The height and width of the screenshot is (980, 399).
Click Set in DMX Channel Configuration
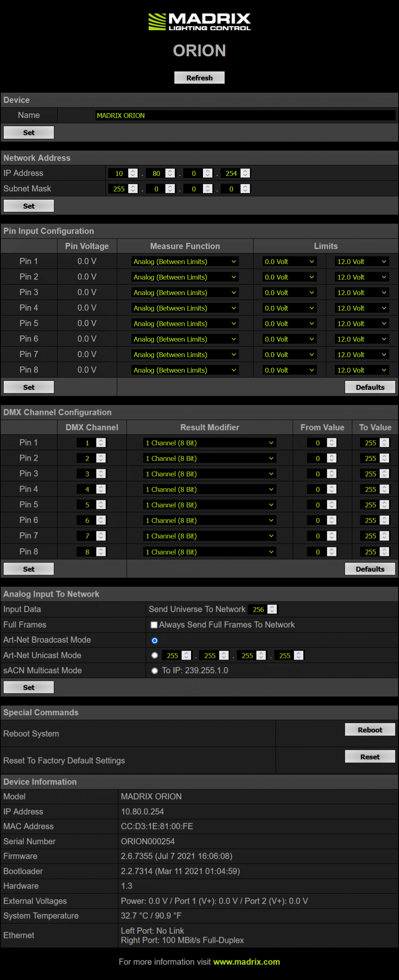(29, 569)
